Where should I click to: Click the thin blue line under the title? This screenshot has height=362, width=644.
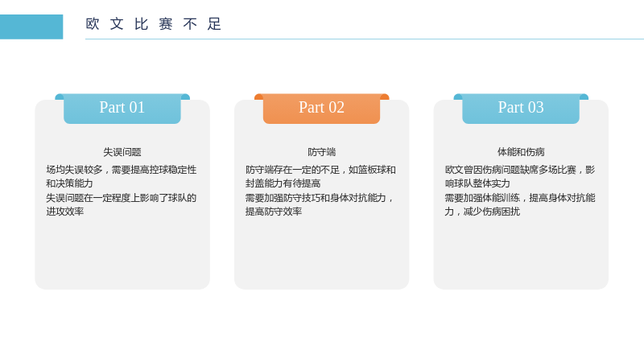(365, 39)
